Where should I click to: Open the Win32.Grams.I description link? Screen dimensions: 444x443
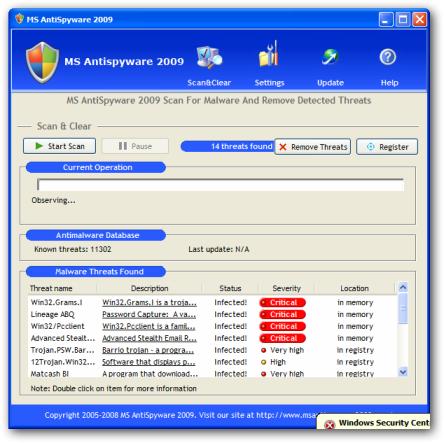pyautogui.click(x=149, y=302)
